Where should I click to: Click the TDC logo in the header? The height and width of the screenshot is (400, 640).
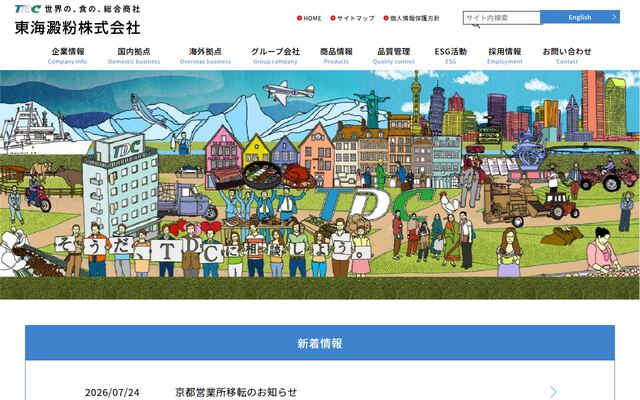click(x=28, y=9)
